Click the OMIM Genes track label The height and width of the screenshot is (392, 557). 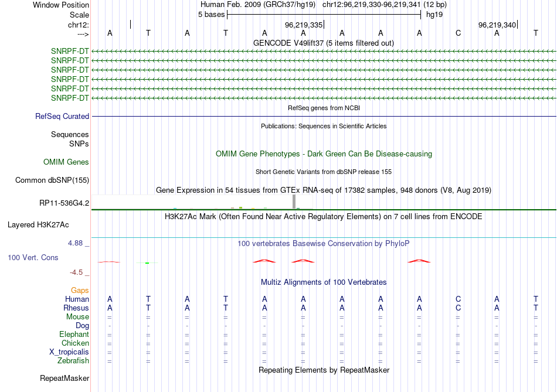coord(66,162)
